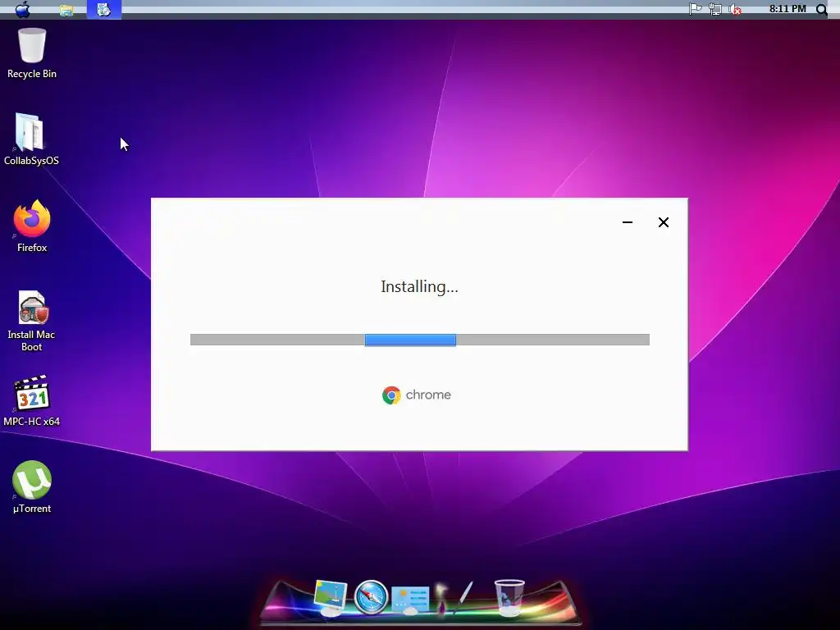Open the CollabSysOS desktop folder

point(31,139)
